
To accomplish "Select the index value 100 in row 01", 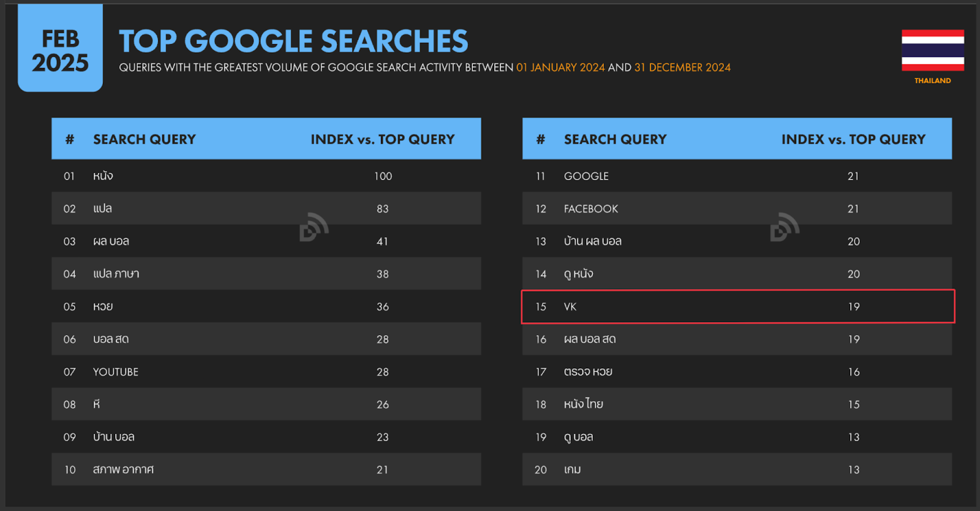I will pyautogui.click(x=383, y=176).
